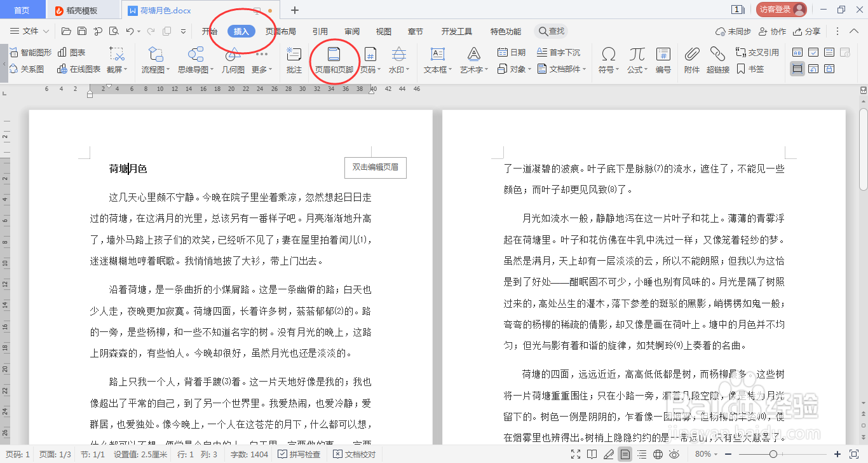Viewport: 868px width, 463px height.
Task: Add a bookmark with the 书签 icon
Action: pos(752,70)
